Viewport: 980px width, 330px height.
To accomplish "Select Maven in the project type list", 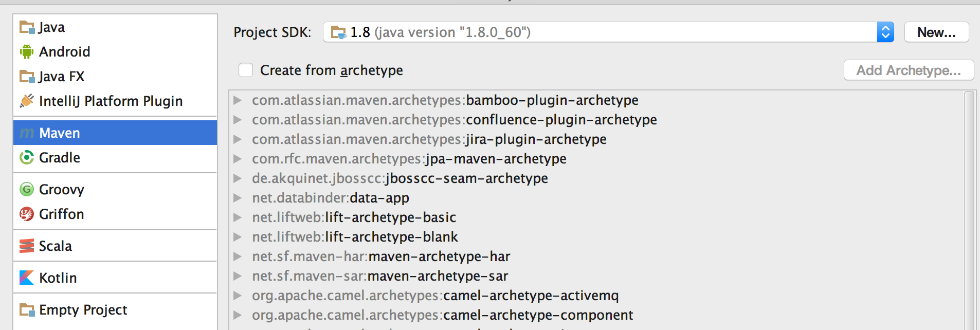I will pyautogui.click(x=115, y=133).
